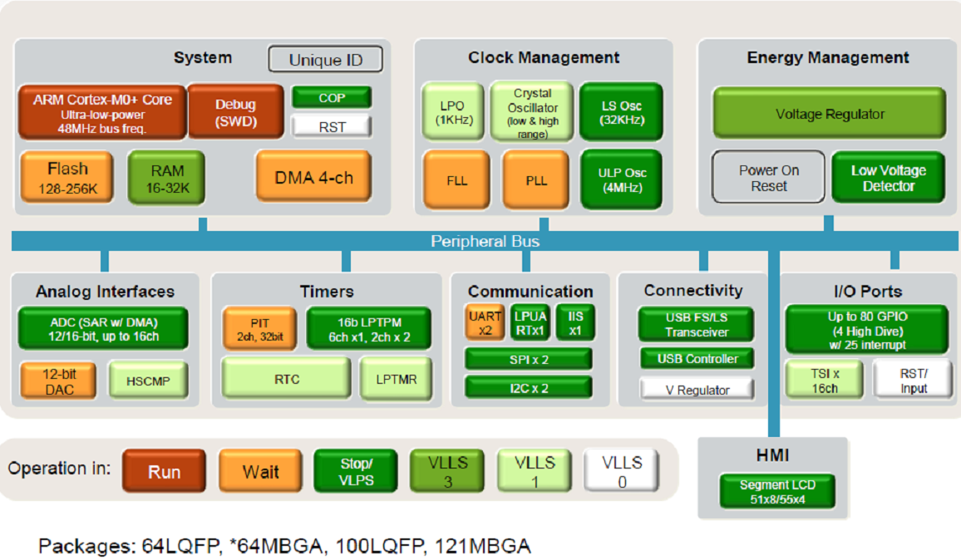961x560 pixels.
Task: Click the white VLLS 0 legend swatch
Action: click(621, 471)
